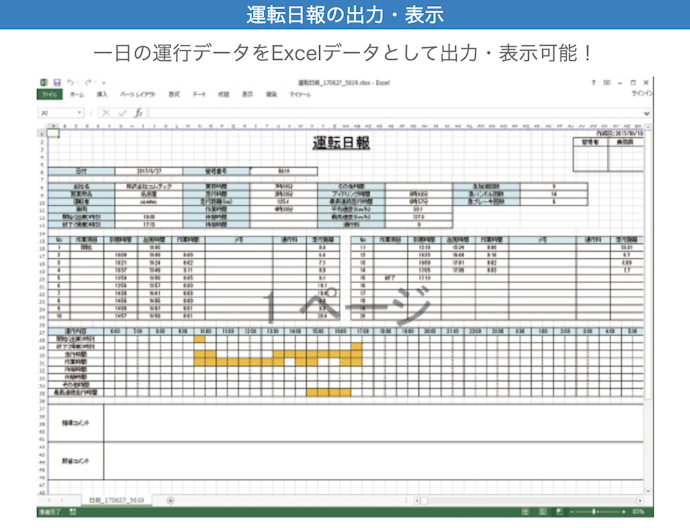Click the Help question mark icon
690x528 pixels.
[x=594, y=82]
